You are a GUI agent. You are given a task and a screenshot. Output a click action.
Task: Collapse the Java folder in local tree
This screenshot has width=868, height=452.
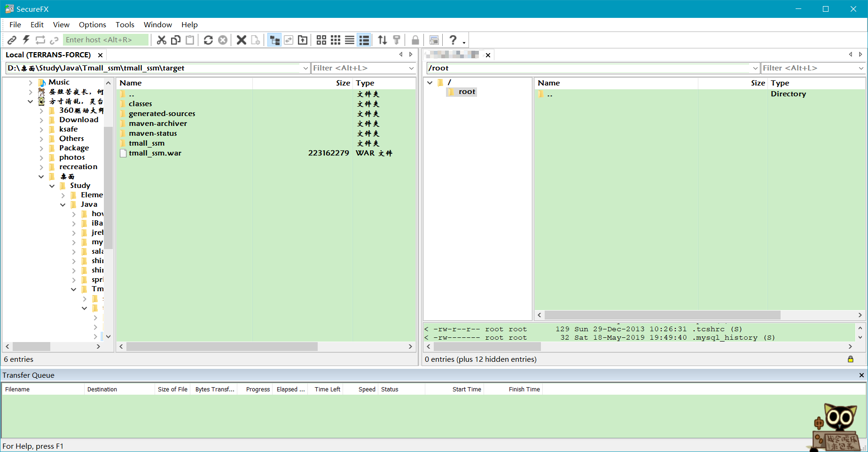click(x=63, y=205)
